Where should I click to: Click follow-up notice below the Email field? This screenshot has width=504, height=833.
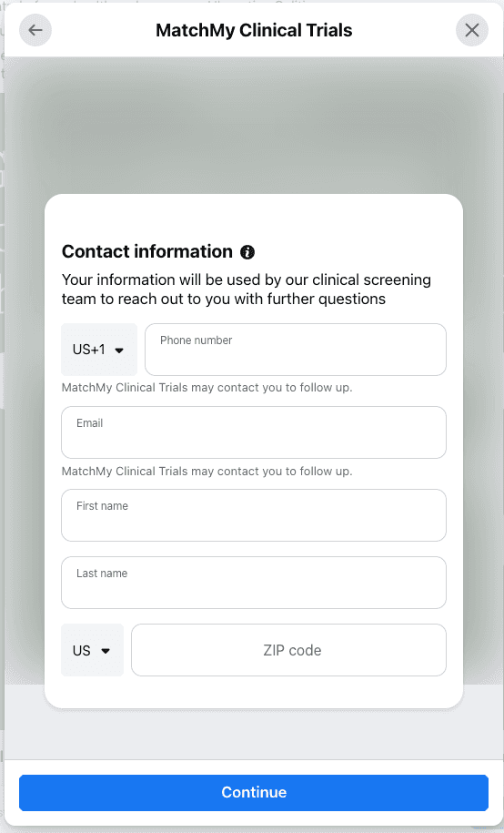point(207,472)
